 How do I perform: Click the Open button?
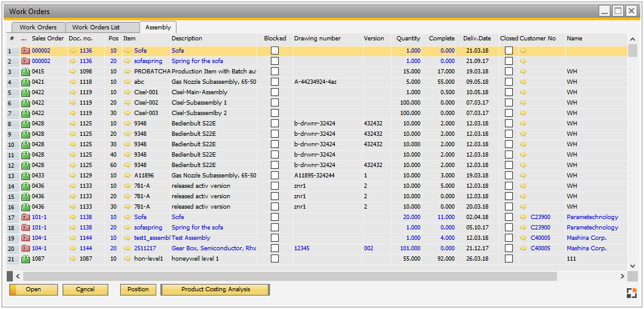[33, 289]
